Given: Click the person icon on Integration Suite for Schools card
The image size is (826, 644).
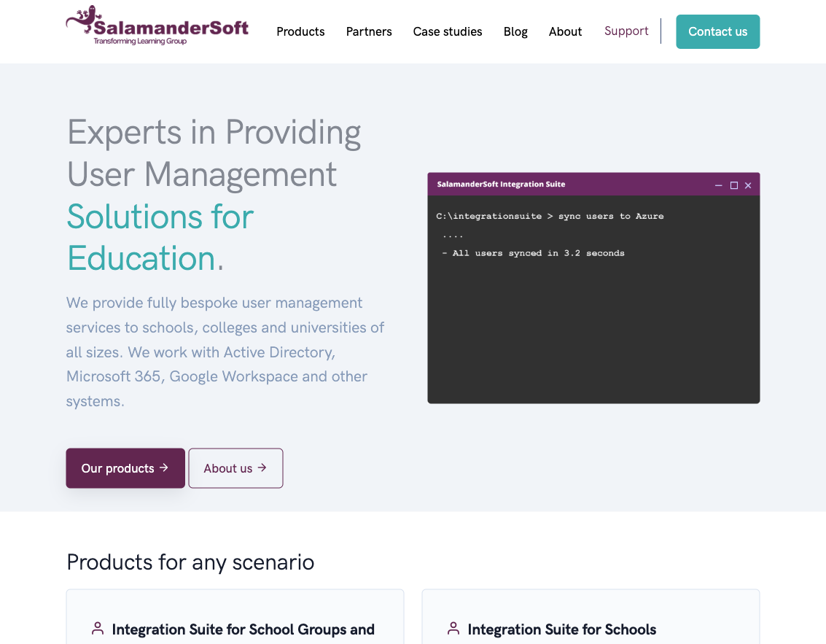Looking at the screenshot, I should pyautogui.click(x=454, y=627).
